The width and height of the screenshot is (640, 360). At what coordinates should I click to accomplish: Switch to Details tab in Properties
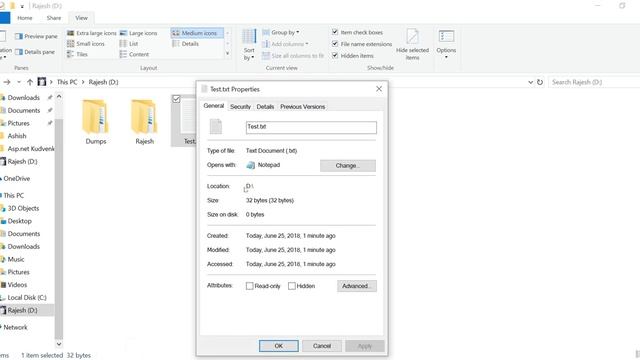point(265,107)
